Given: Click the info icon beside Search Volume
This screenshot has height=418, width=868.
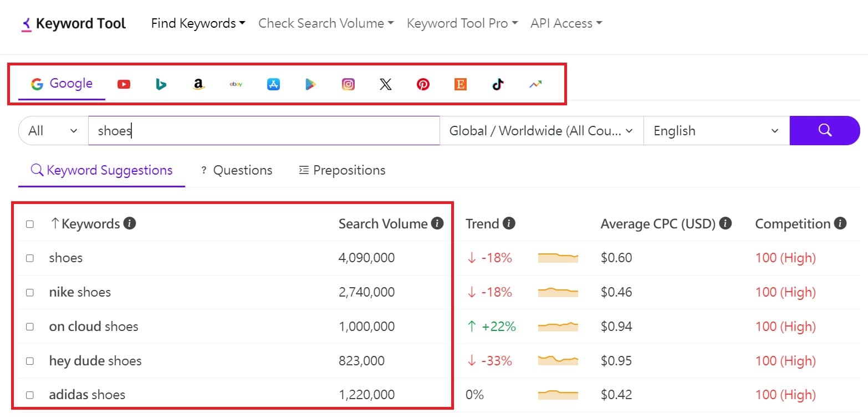Looking at the screenshot, I should [437, 223].
